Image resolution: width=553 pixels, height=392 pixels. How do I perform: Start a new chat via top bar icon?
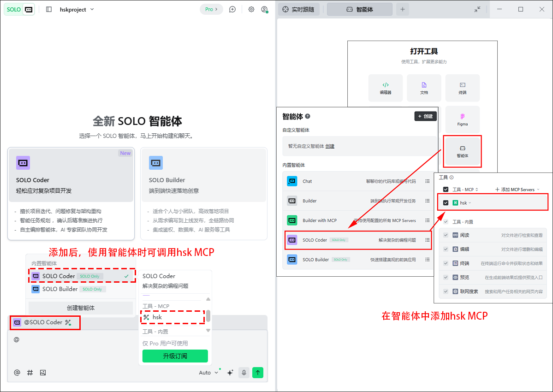point(232,9)
